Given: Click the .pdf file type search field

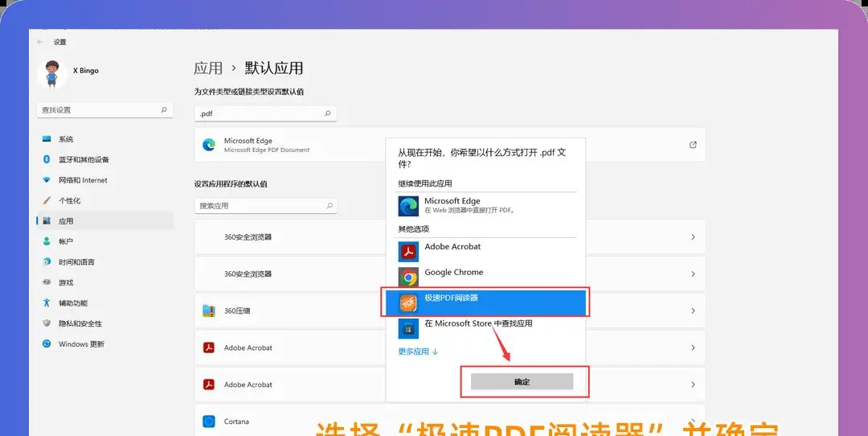Looking at the screenshot, I should point(265,113).
